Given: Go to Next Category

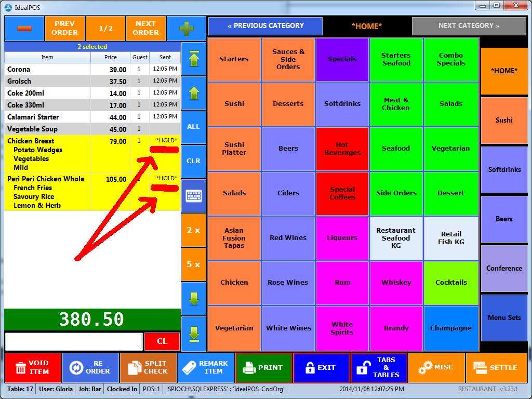Looking at the screenshot, I should pos(469,26).
